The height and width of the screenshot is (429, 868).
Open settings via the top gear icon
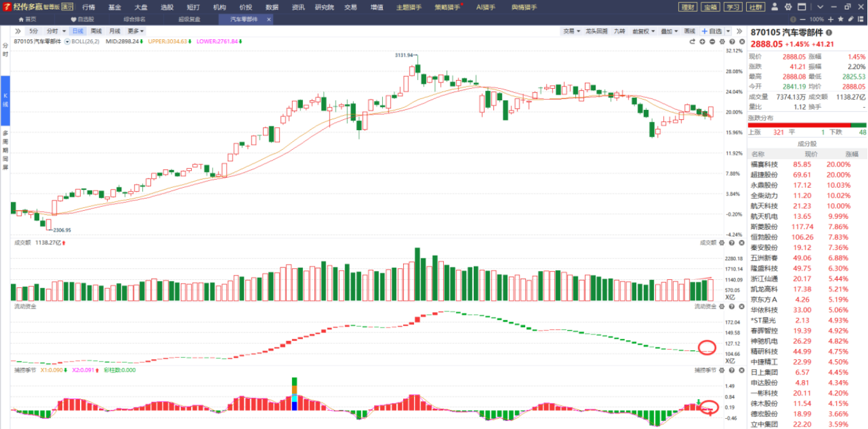pyautogui.click(x=788, y=7)
